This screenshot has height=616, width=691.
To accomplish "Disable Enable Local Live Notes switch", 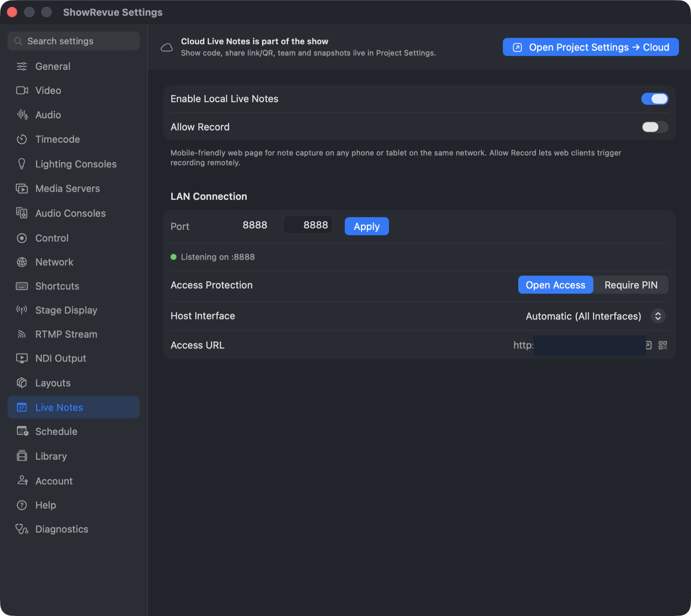I will pyautogui.click(x=655, y=99).
